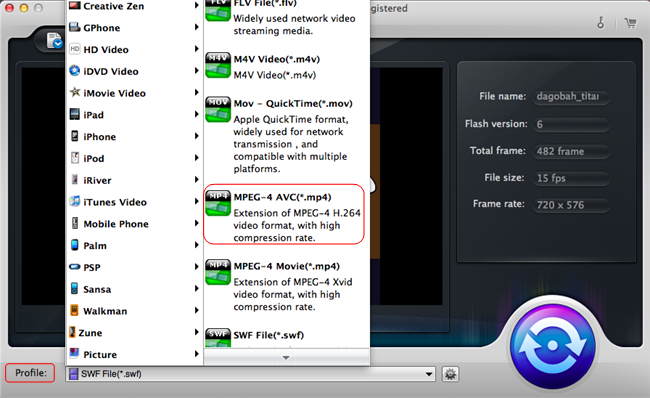Click the HD Video badge icon
Screen dimensions: 650x398
click(75, 49)
